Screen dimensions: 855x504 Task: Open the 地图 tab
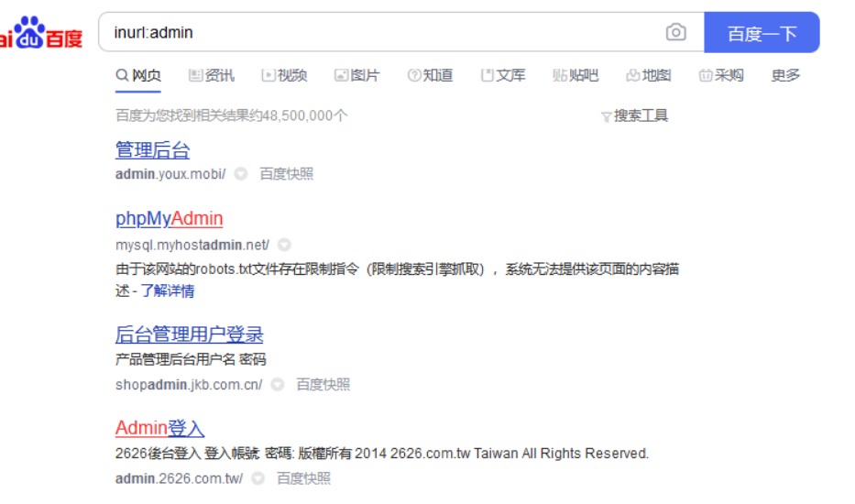click(x=649, y=75)
